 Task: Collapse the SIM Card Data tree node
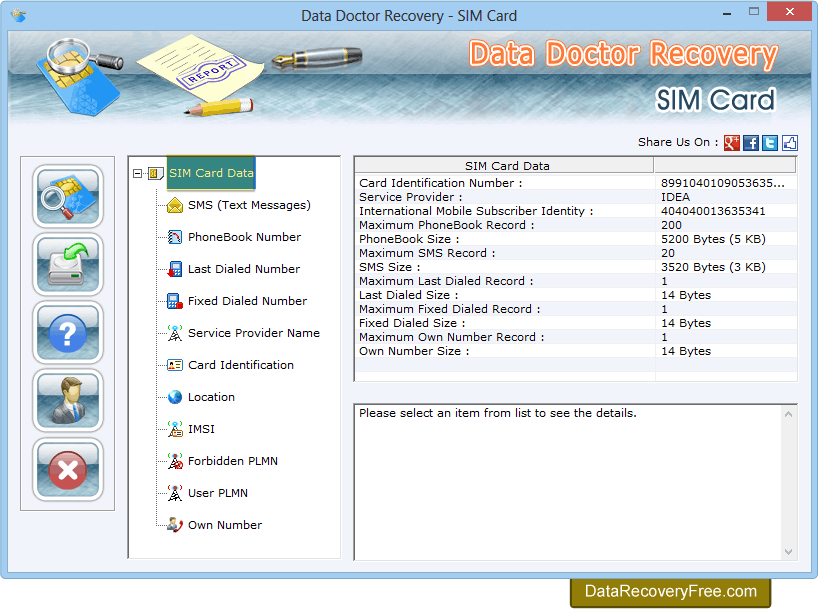[137, 173]
